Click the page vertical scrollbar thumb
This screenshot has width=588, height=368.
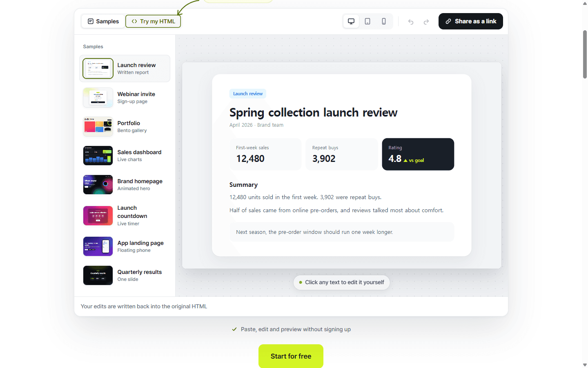(x=585, y=54)
